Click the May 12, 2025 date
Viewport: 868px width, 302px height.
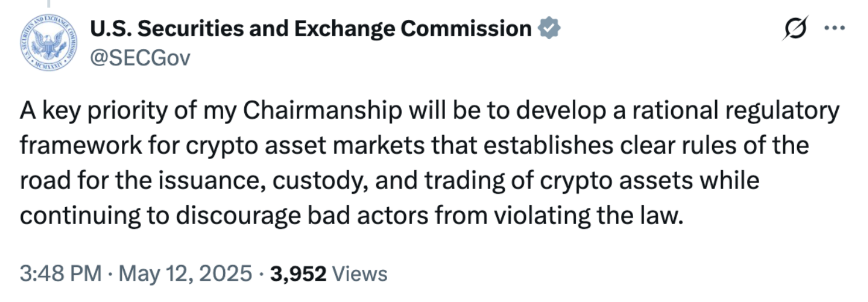pyautogui.click(x=184, y=273)
